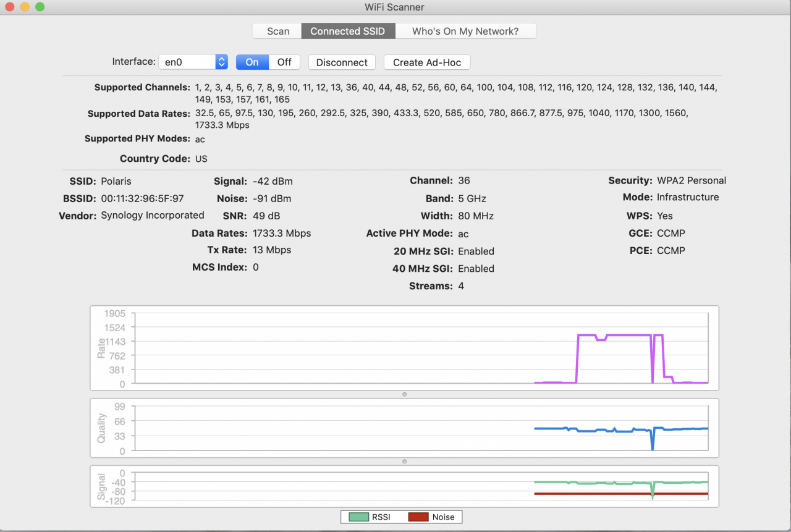Viewport: 791px width, 532px height.
Task: Turn WiFi On with the On segment
Action: tap(252, 62)
